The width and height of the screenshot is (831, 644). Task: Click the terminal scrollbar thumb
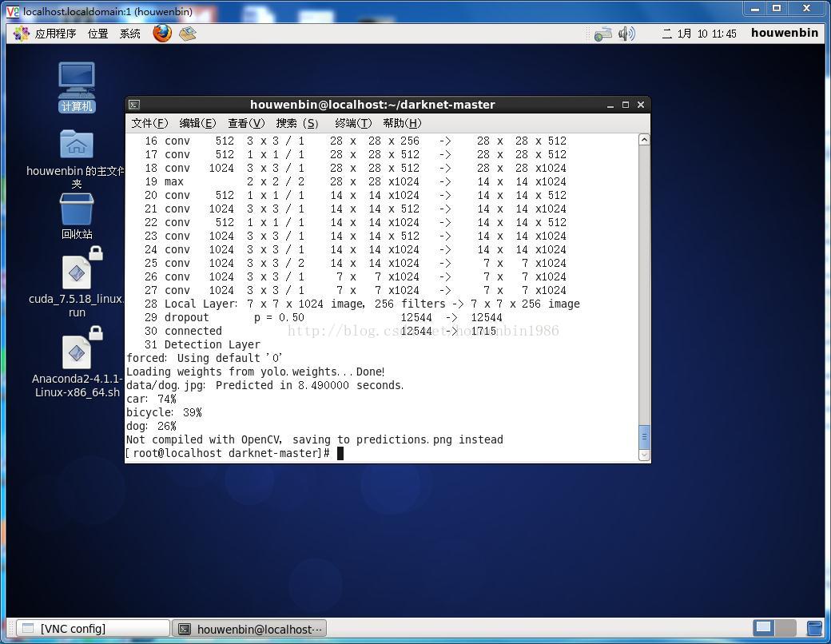pyautogui.click(x=644, y=437)
